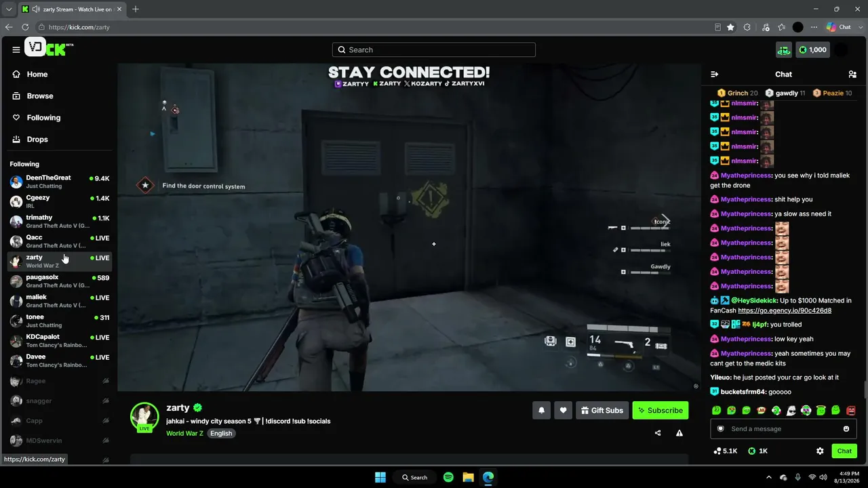Viewport: 868px width, 488px height.
Task: Click username Yileuo in chat
Action: 720,378
